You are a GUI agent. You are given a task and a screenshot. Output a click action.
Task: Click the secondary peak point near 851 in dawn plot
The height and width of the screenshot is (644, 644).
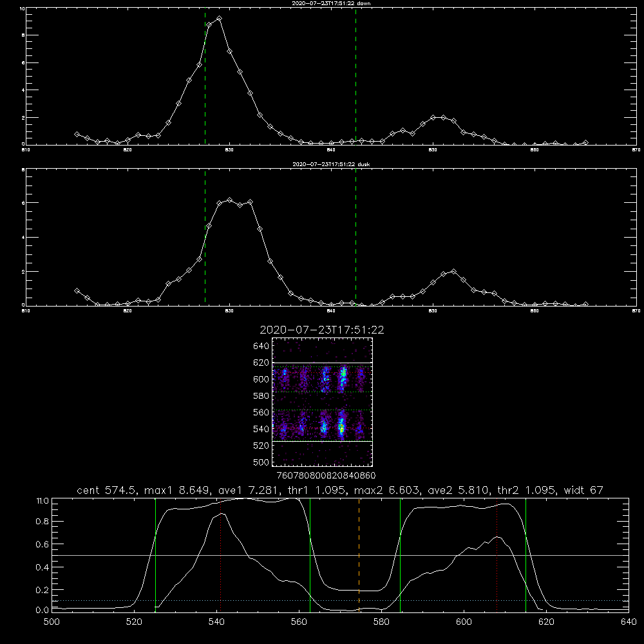coord(443,117)
